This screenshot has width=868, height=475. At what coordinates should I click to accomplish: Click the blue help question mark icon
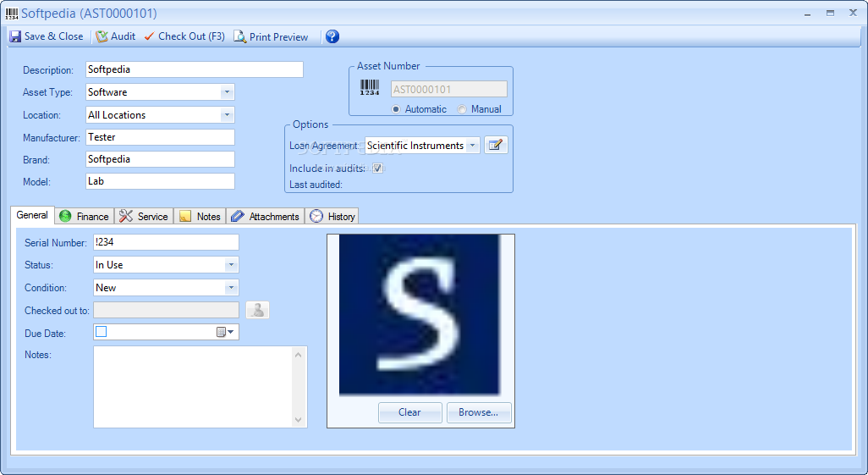click(332, 36)
